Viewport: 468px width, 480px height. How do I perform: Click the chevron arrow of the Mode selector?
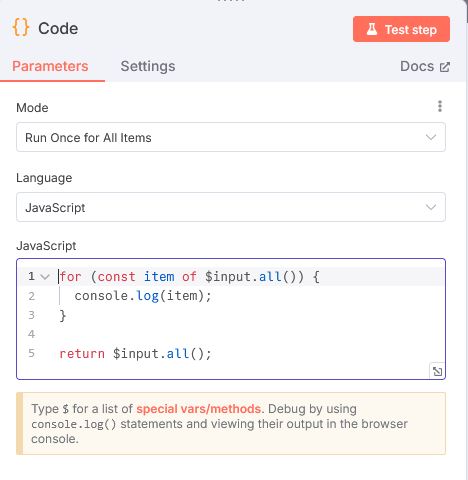[431, 137]
